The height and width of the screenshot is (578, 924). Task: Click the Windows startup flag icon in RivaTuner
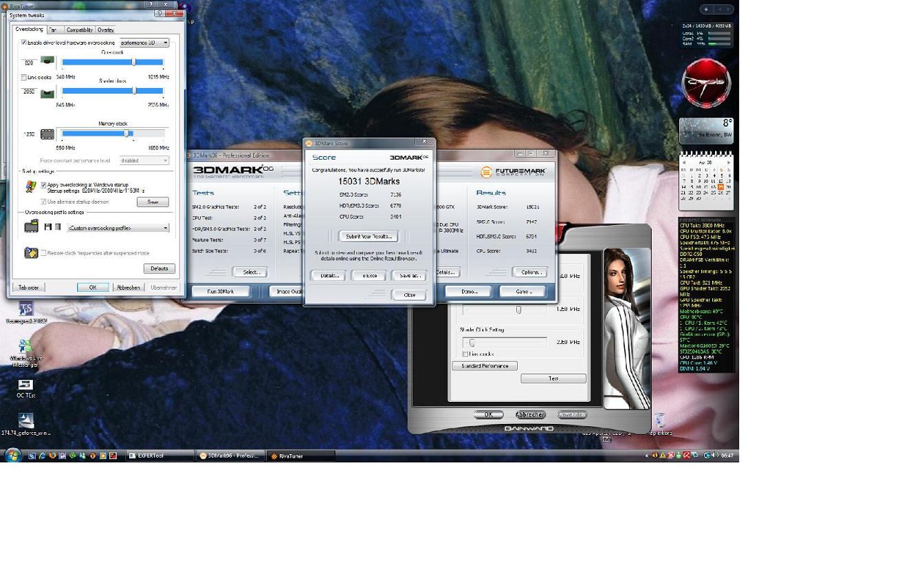point(30,186)
